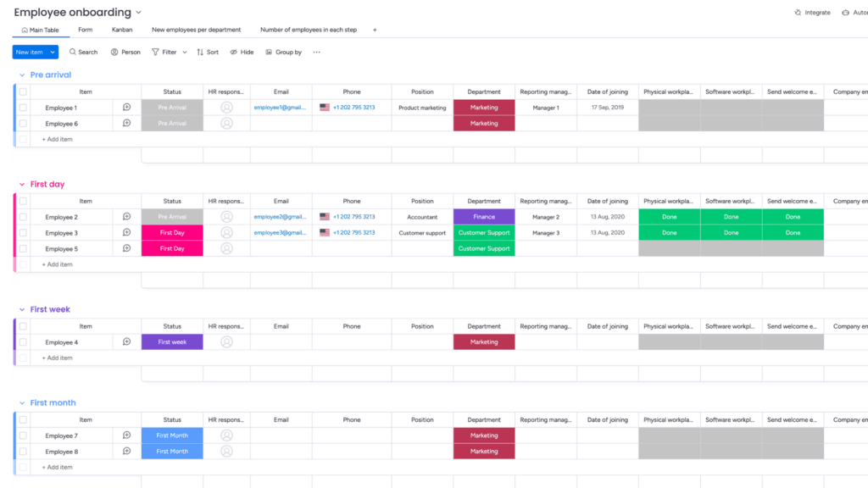Viewport: 868px width, 488px height.
Task: Check the checkbox beside Employee 4
Action: (x=23, y=341)
